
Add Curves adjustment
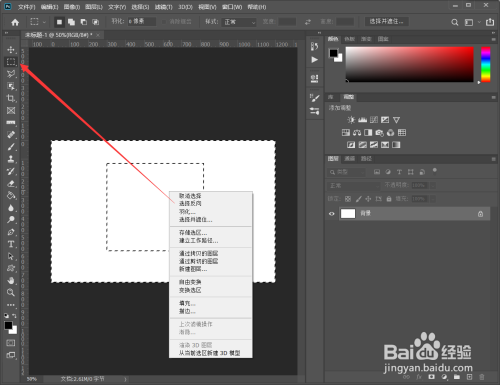coord(374,120)
